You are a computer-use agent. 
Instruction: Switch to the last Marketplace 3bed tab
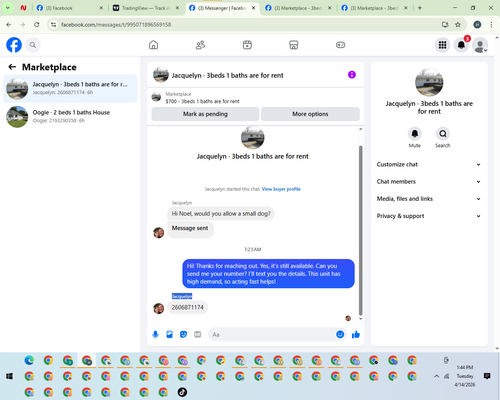(x=375, y=8)
